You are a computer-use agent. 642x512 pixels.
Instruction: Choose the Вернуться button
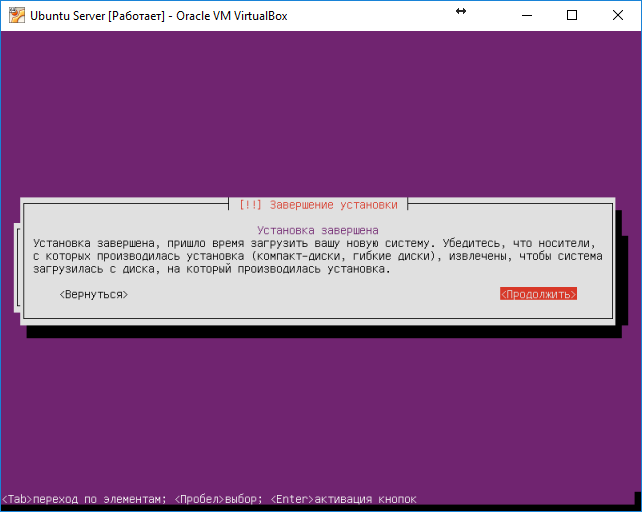[x=93, y=294]
